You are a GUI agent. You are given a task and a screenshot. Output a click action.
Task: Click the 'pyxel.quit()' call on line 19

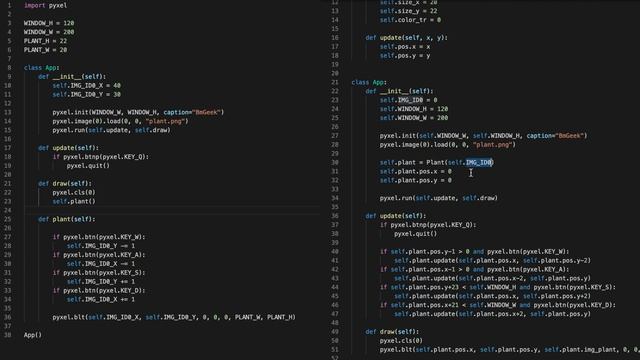click(x=88, y=166)
